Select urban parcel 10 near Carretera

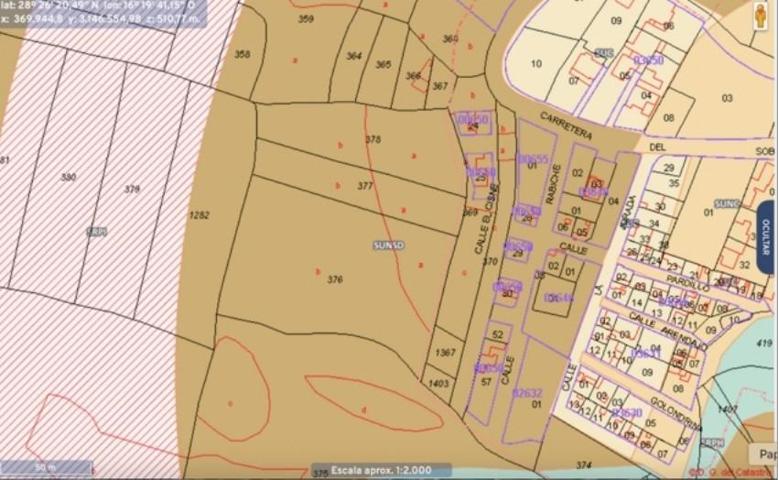536,64
